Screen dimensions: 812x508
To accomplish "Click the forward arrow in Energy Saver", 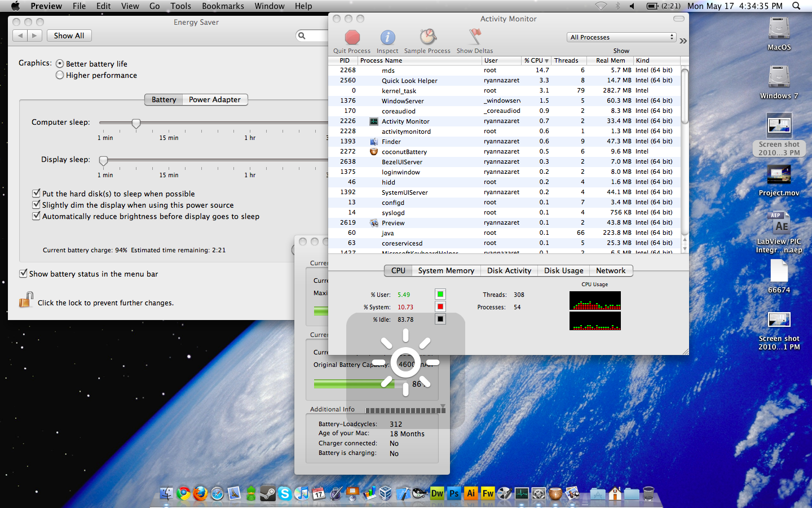I will [x=35, y=36].
